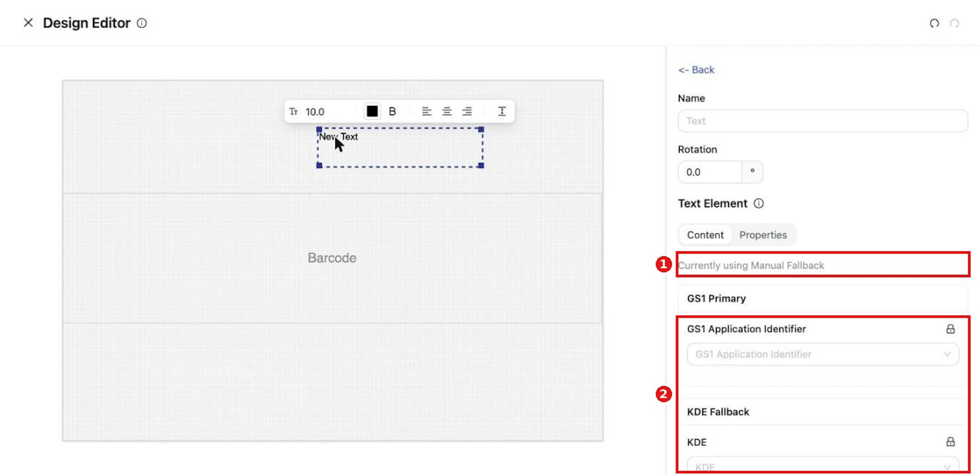
Task: Click the bottom-right resize handle of text box
Action: 481,165
